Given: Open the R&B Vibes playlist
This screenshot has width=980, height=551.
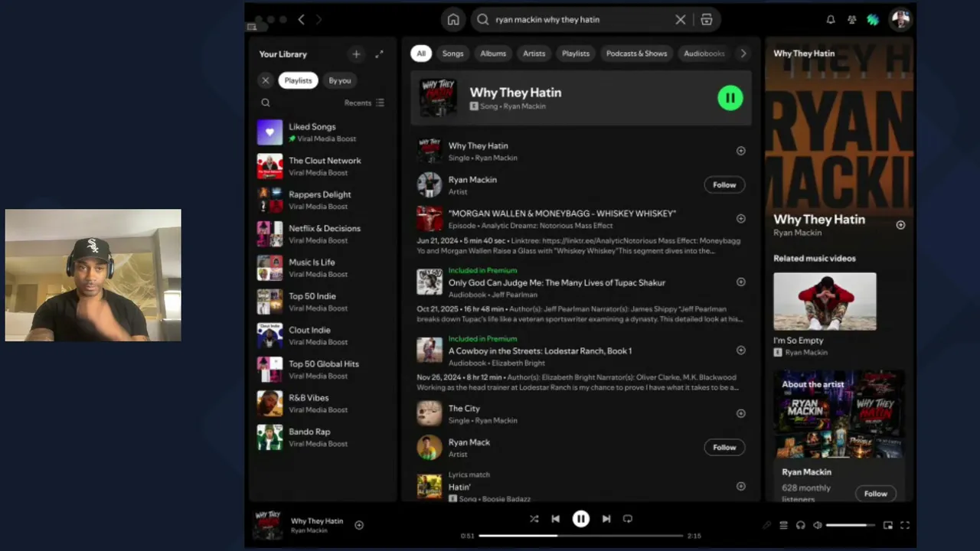Looking at the screenshot, I should click(322, 403).
